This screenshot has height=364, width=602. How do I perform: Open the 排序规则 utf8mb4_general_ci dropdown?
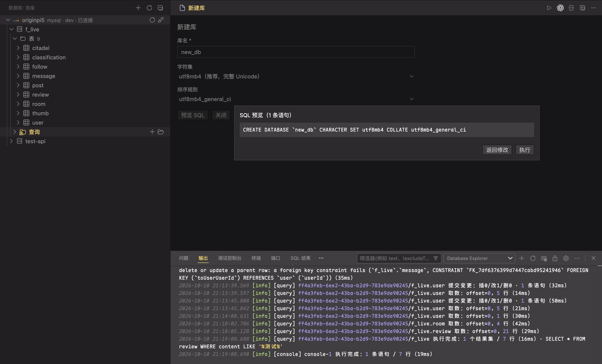296,99
